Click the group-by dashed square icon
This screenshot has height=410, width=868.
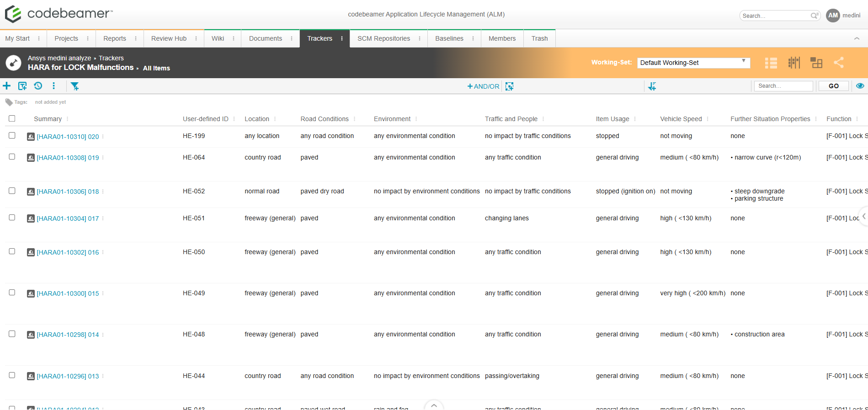(509, 86)
